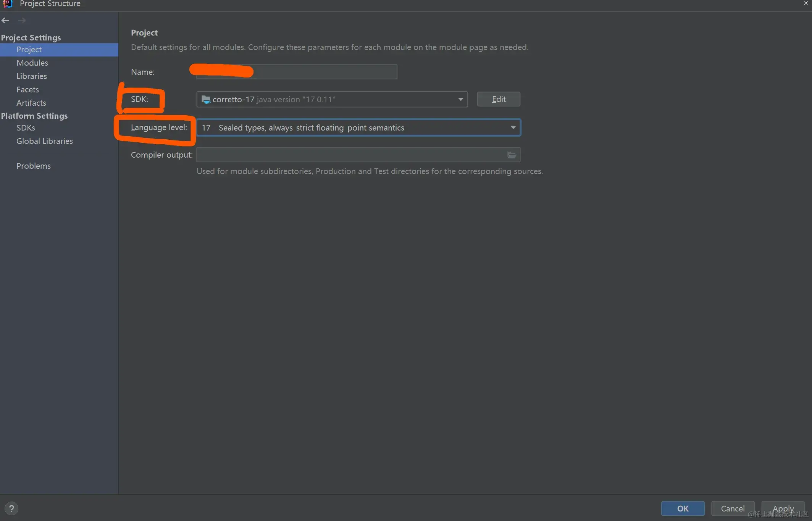Image resolution: width=812 pixels, height=521 pixels.
Task: Navigate back using the left arrow icon
Action: click(5, 20)
